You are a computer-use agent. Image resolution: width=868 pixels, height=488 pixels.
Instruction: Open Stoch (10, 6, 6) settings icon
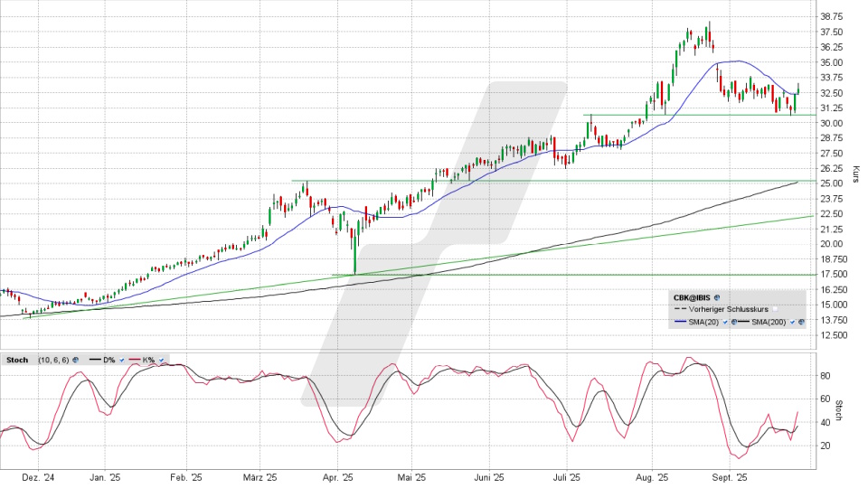click(76, 360)
